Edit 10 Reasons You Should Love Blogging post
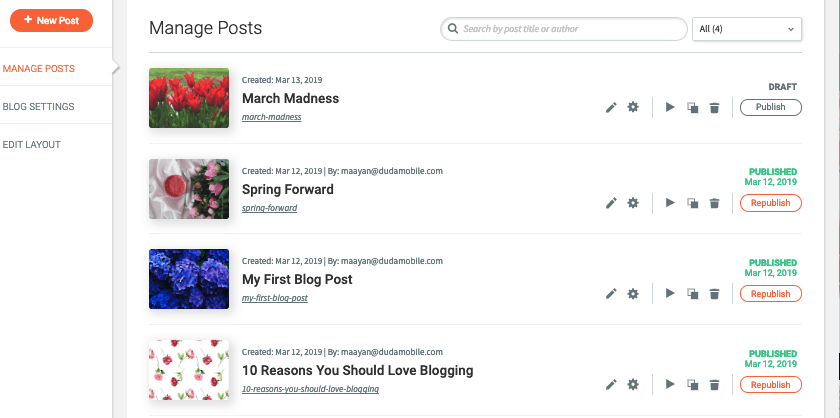Screen dimensions: 840x418 click(x=611, y=384)
